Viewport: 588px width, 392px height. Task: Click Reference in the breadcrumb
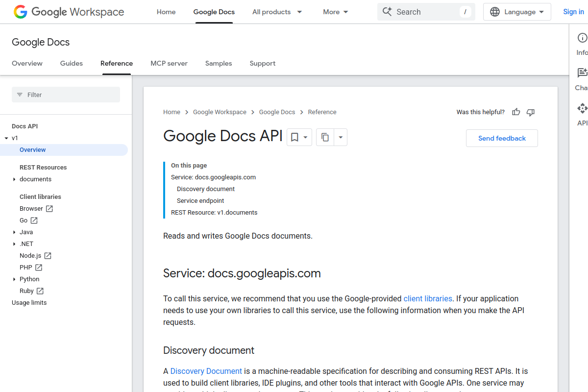click(x=322, y=112)
